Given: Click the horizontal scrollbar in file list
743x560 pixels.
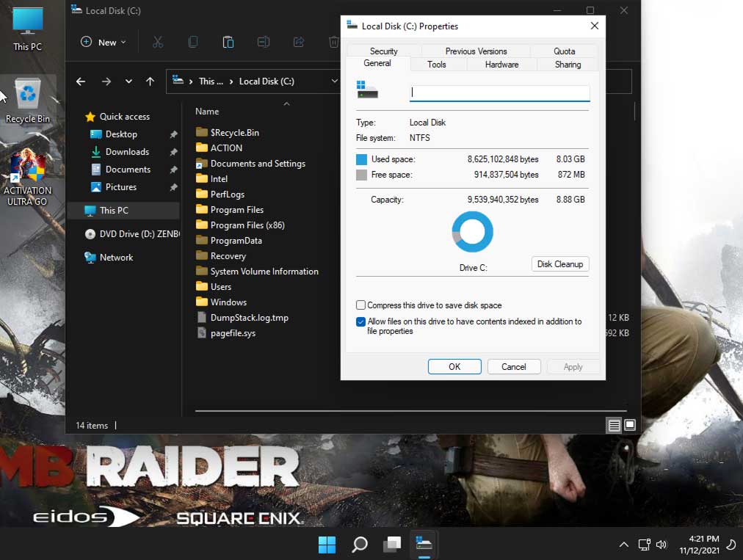Looking at the screenshot, I should pyautogui.click(x=411, y=411).
